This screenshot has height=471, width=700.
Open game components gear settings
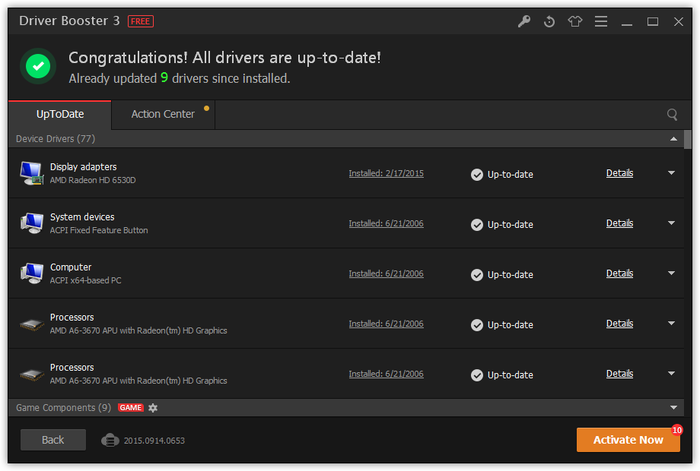pos(153,408)
